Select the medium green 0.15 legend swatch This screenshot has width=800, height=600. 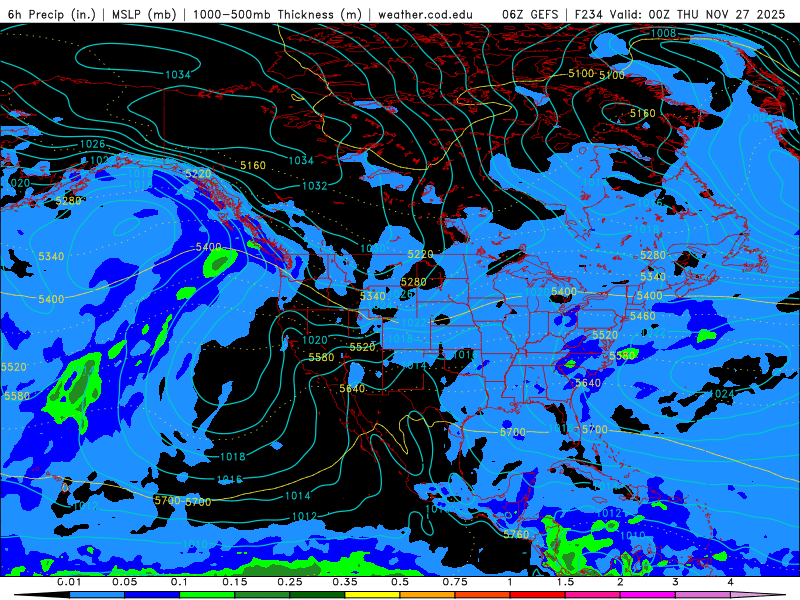tap(262, 595)
